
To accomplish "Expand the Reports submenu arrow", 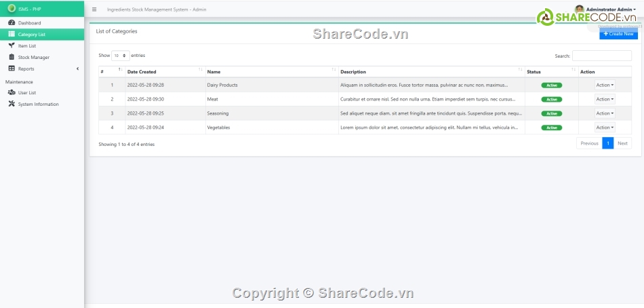I will click(x=77, y=69).
